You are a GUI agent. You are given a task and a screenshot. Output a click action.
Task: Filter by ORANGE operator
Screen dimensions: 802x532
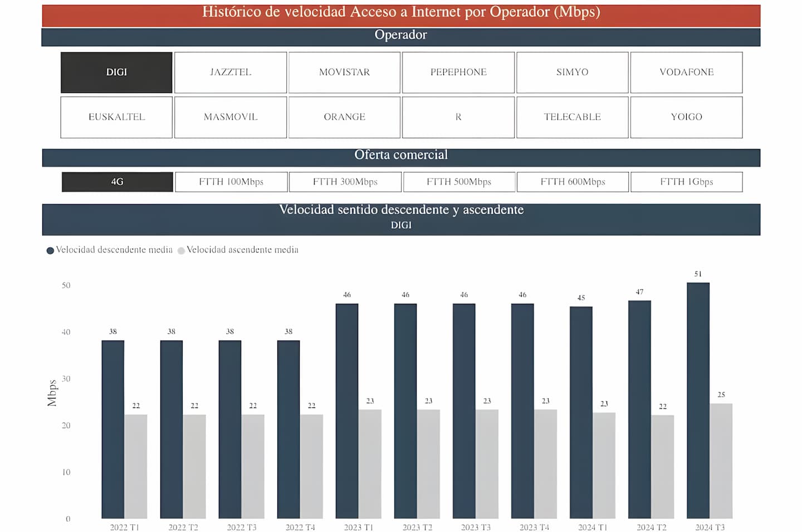point(344,117)
